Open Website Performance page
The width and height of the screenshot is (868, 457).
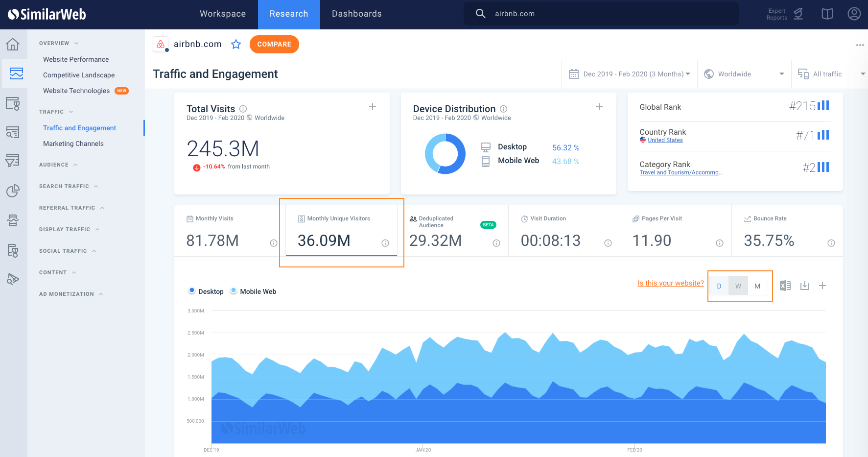(x=76, y=59)
